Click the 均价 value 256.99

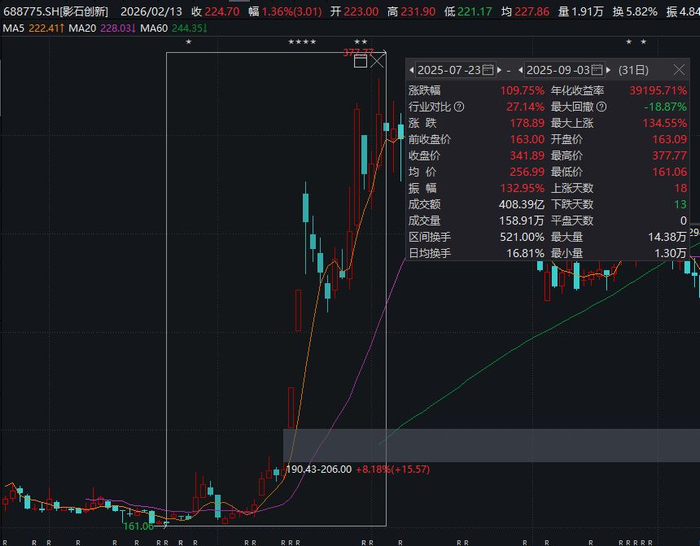(x=527, y=172)
